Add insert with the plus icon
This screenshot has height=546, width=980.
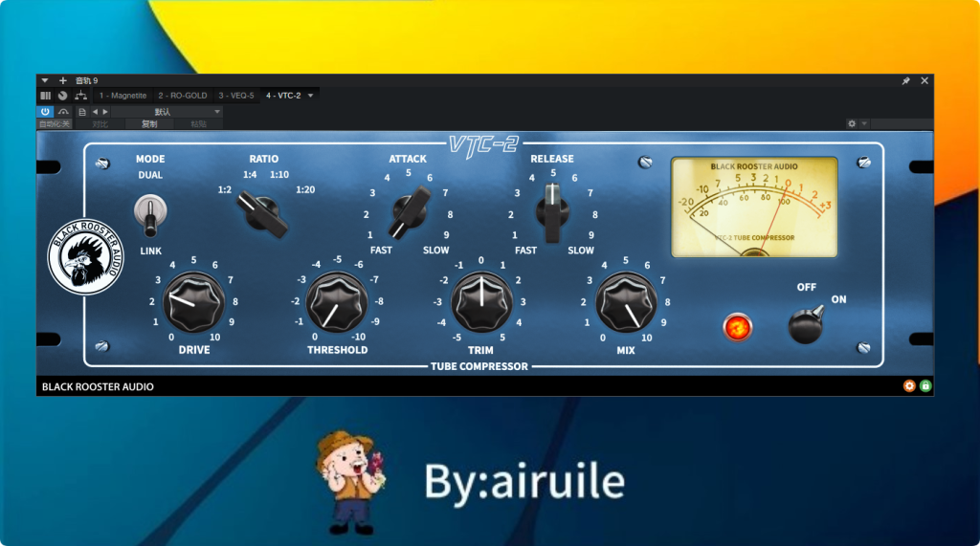pos(62,80)
